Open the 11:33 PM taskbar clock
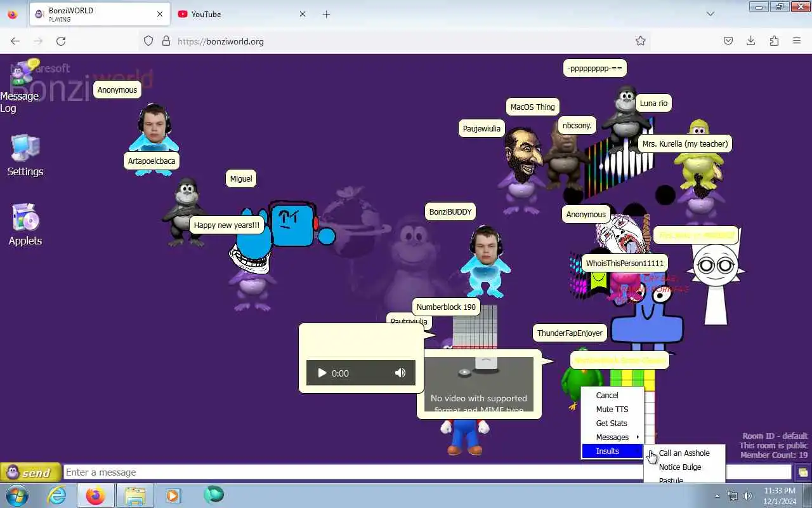 [x=780, y=496]
